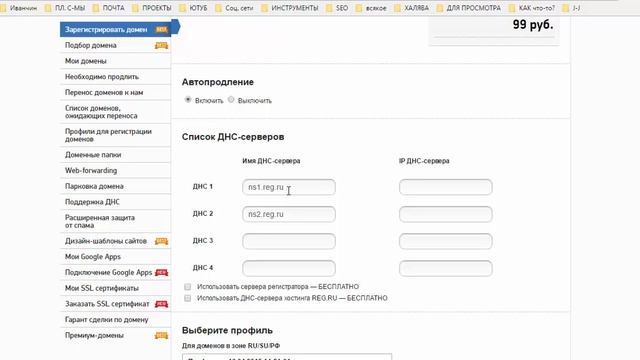Open Гарант сделки по домену
The height and width of the screenshot is (360, 640).
[116, 320]
